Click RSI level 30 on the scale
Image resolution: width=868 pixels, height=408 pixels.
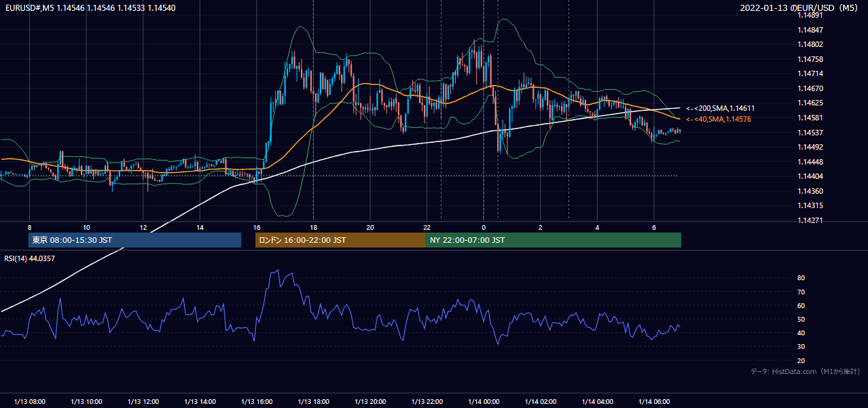pyautogui.click(x=801, y=347)
